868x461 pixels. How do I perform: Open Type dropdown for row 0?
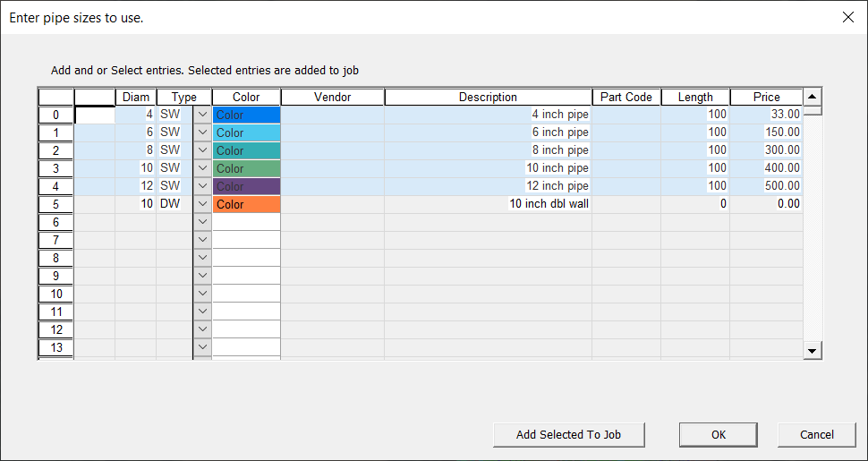point(202,115)
